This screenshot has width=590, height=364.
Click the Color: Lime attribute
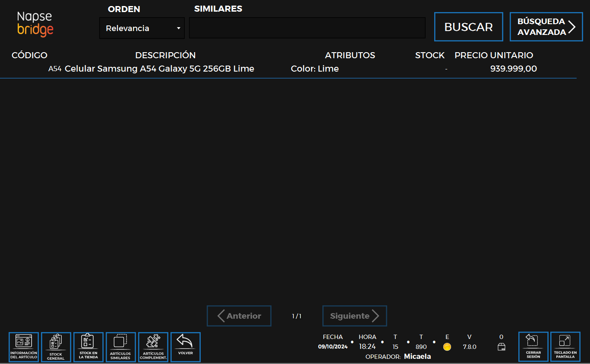click(315, 69)
